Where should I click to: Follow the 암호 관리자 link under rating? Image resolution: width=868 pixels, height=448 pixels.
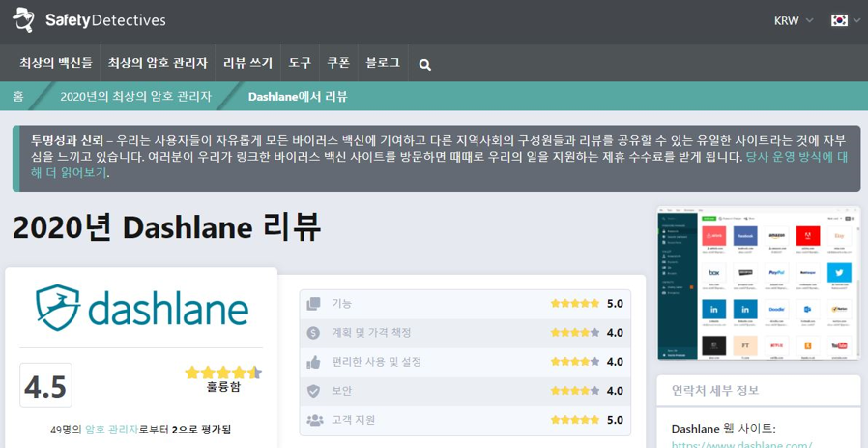point(110,430)
